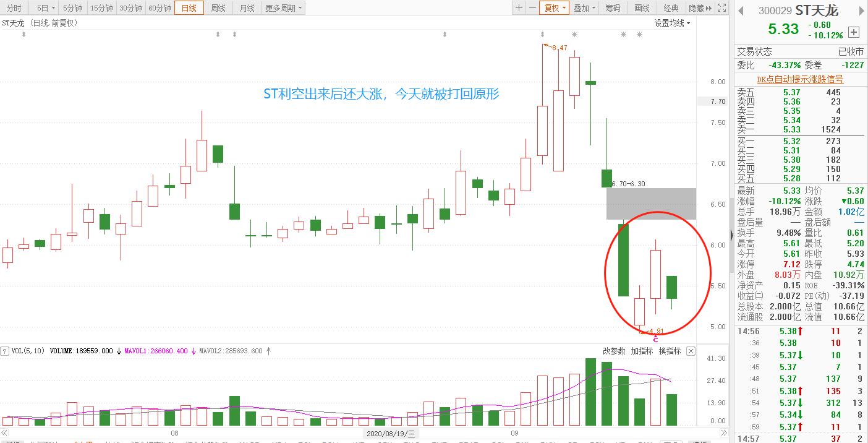Switch to 经典 classic view
This screenshot has height=443, width=868.
tap(671, 8)
